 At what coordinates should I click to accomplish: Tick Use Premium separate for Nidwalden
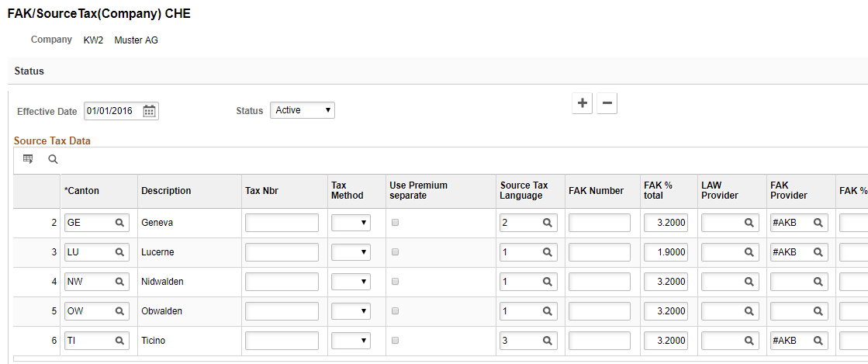click(x=395, y=282)
